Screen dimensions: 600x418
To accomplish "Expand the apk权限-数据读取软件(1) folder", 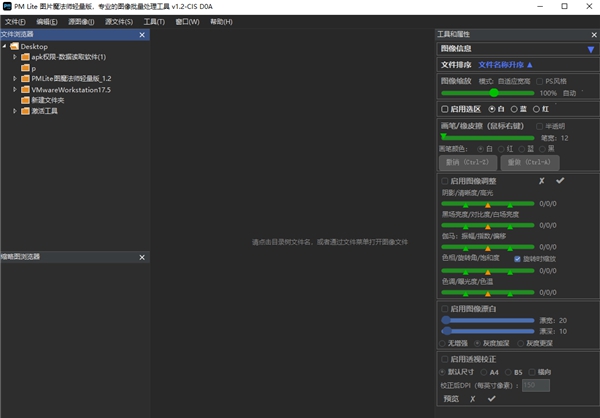I will click(15, 57).
